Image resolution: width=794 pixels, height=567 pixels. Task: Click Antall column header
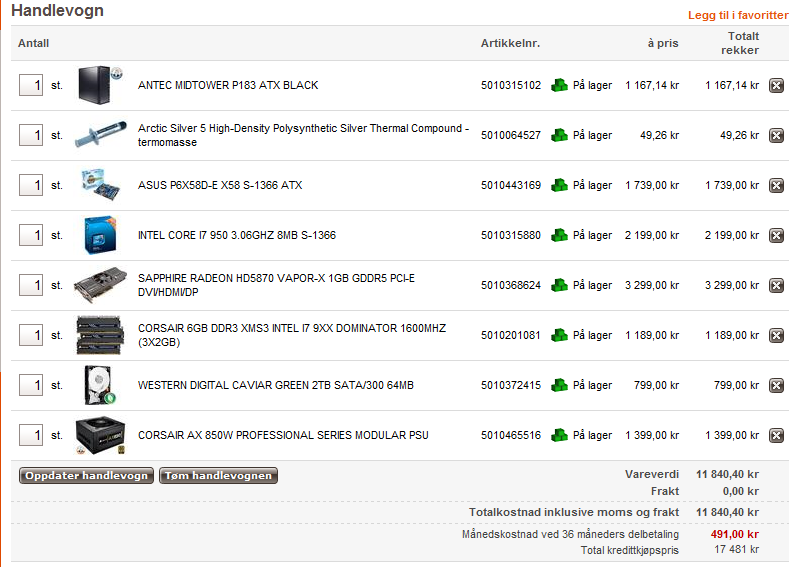pos(33,43)
